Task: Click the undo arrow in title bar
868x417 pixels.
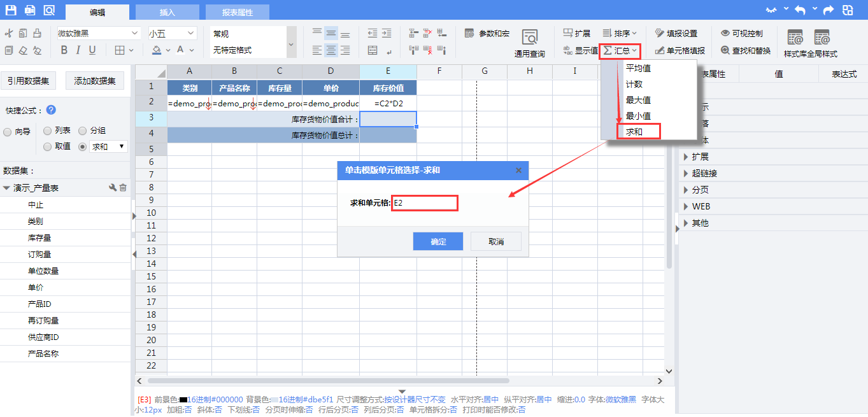Action: pyautogui.click(x=800, y=10)
